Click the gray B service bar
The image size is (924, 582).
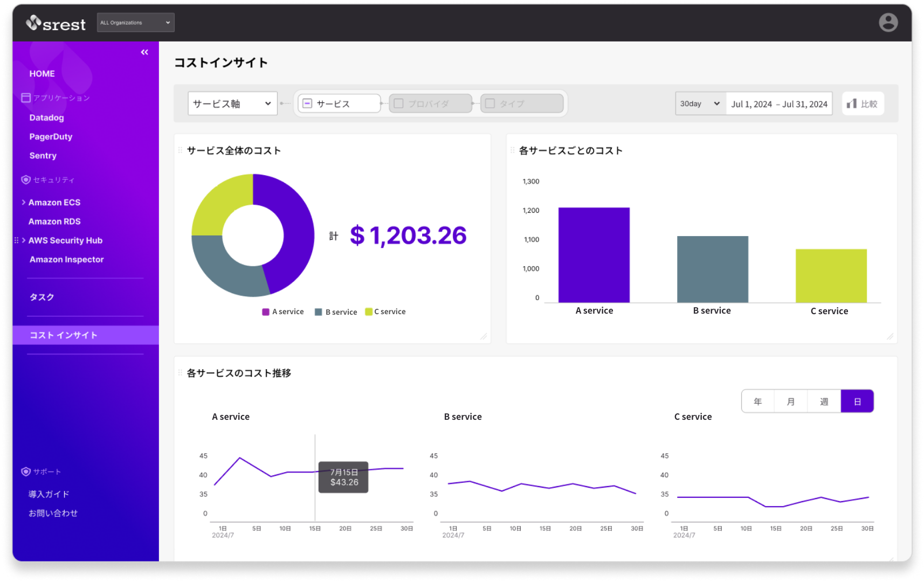point(713,269)
